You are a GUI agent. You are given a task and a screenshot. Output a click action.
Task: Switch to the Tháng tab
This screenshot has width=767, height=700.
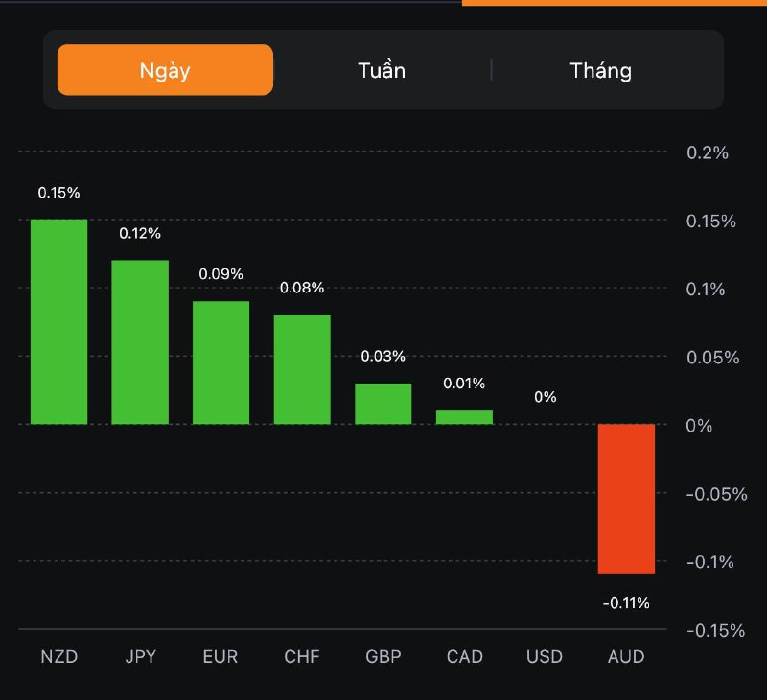(600, 70)
